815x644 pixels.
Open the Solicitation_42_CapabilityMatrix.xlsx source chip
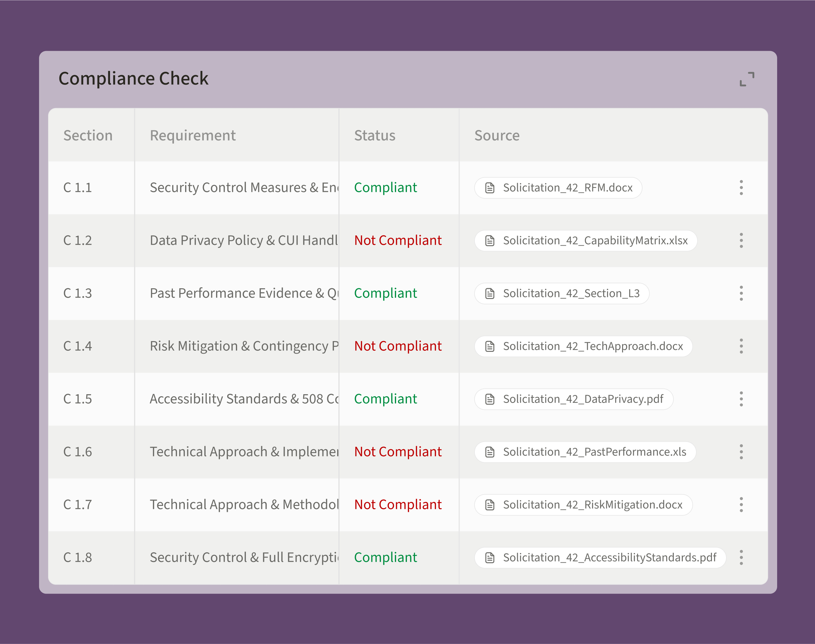coord(586,240)
